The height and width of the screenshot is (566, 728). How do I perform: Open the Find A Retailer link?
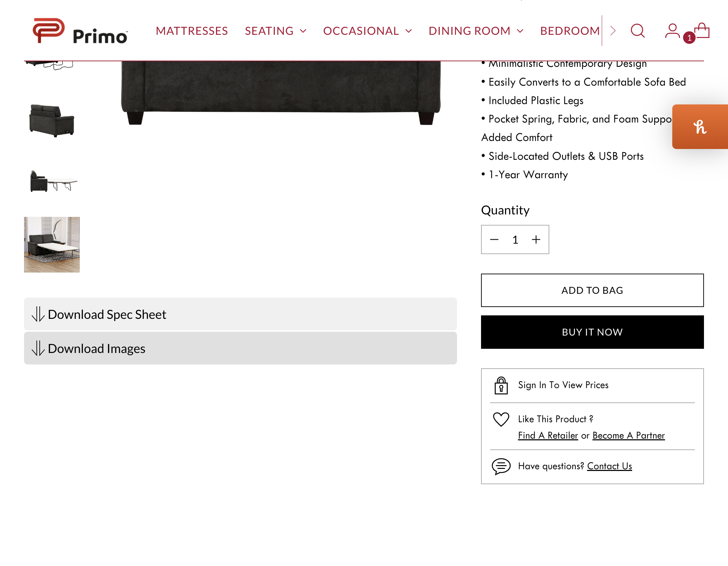[548, 435]
